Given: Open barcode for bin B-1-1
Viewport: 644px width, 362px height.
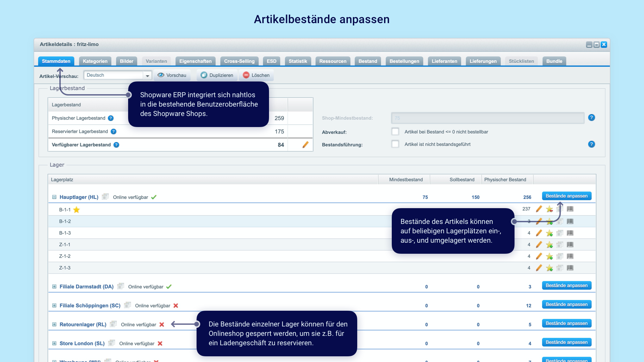Looking at the screenshot, I should 570,209.
